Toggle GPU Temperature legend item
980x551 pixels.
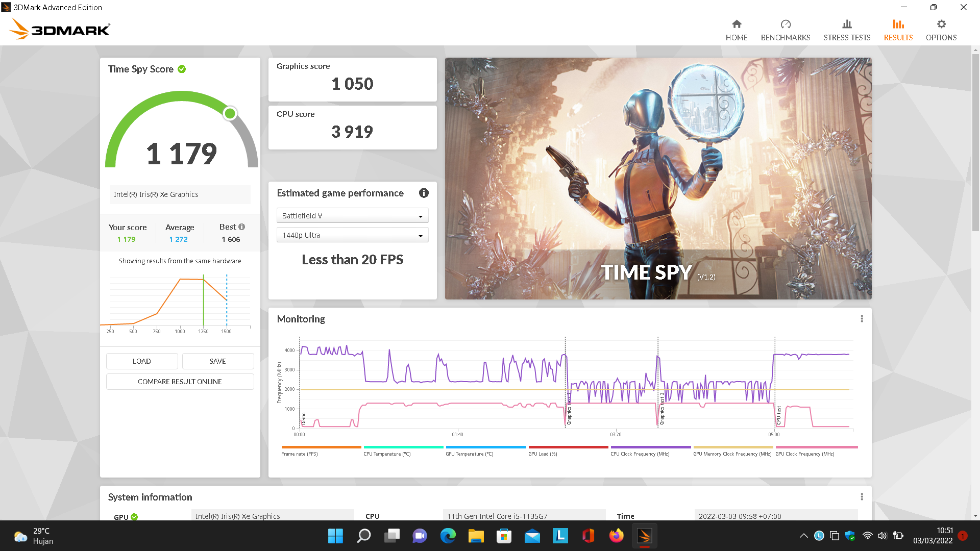click(x=485, y=450)
